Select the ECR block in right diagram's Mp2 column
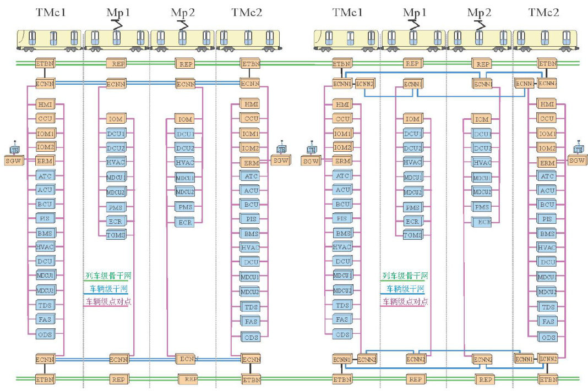 483,222
